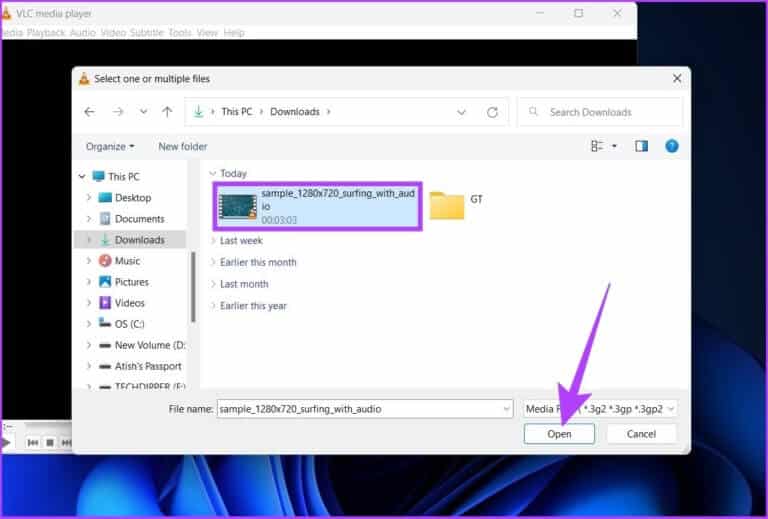Open the Organize menu
The image size is (768, 519).
[110, 146]
